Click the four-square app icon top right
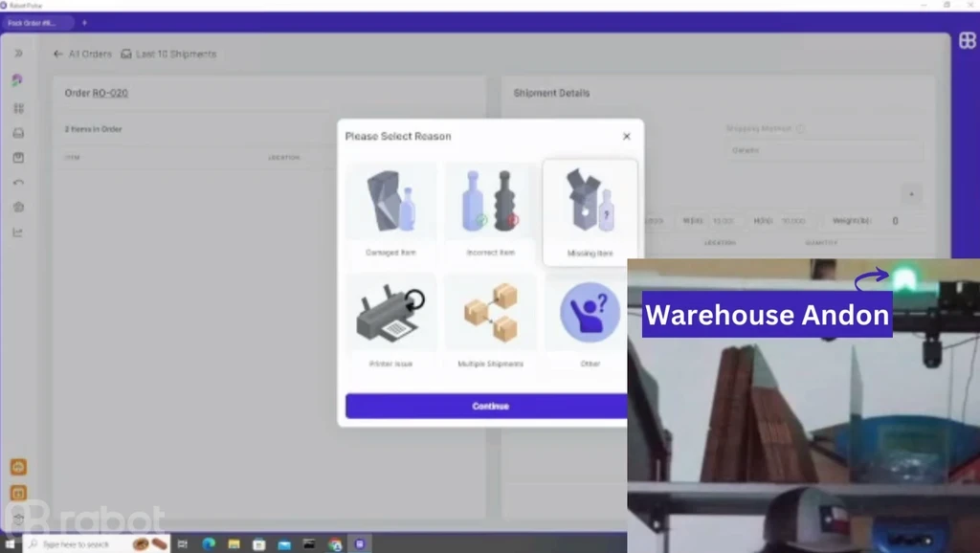The width and height of the screenshot is (980, 553). click(967, 40)
